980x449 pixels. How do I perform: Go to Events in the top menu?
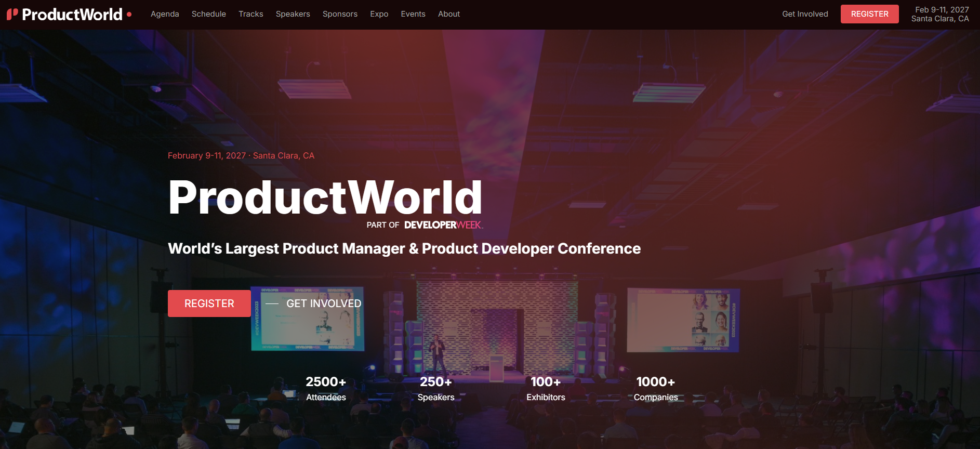point(413,14)
